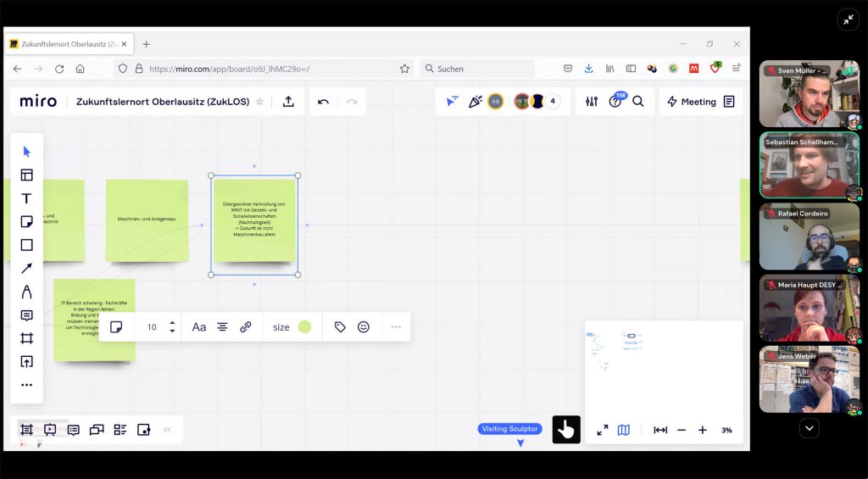Switch sticky note type in context toolbar
The width and height of the screenshot is (868, 479).
pyautogui.click(x=116, y=326)
